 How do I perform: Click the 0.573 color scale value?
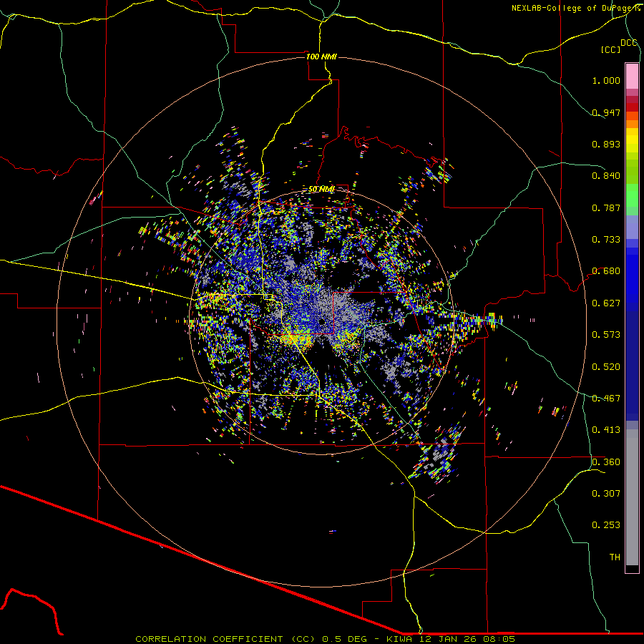click(x=606, y=335)
